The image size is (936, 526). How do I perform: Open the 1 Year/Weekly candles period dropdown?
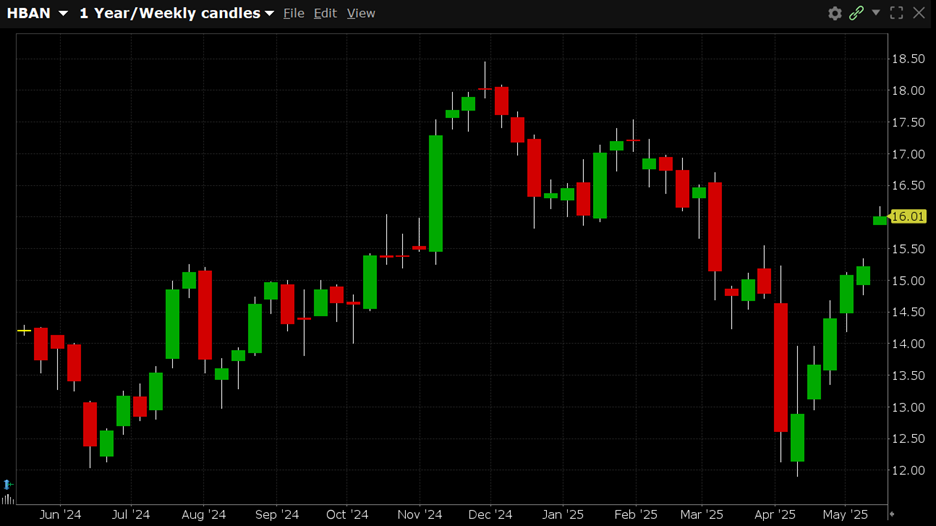(x=177, y=13)
